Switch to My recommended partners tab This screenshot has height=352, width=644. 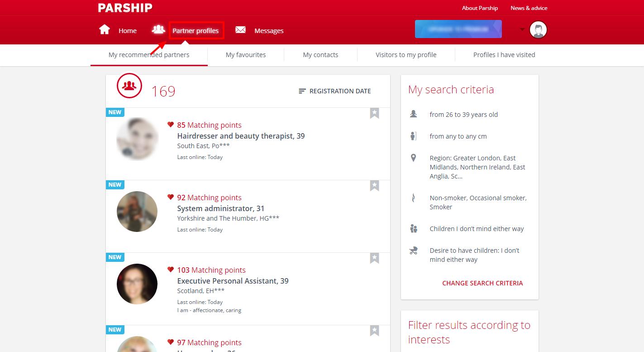coord(149,55)
